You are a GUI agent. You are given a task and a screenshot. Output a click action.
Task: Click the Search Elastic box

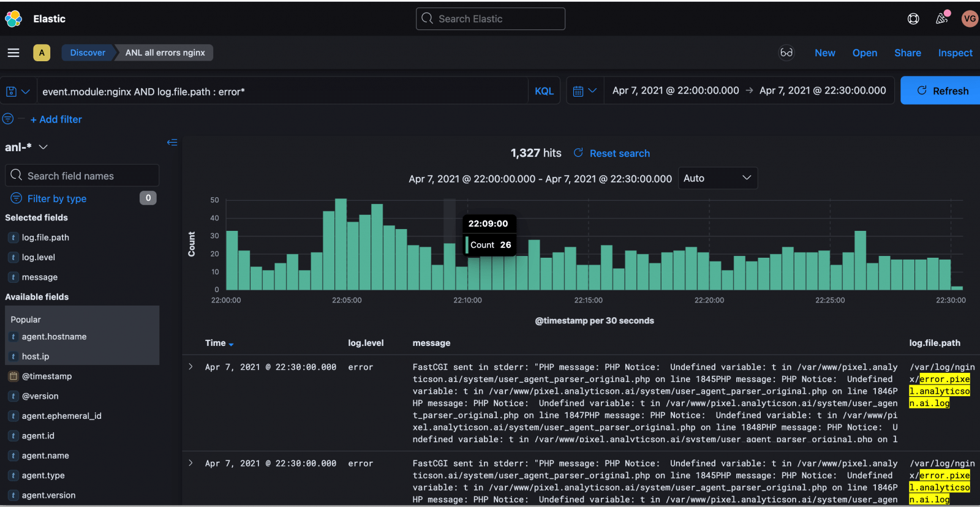tap(490, 19)
